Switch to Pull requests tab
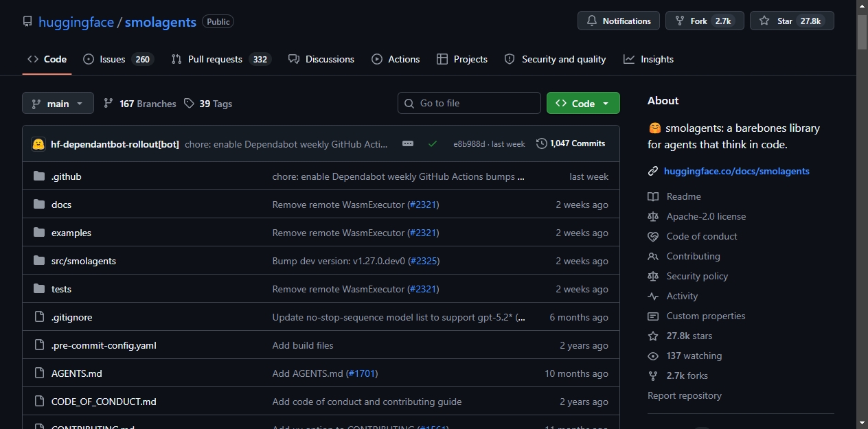This screenshot has width=868, height=429. 220,59
